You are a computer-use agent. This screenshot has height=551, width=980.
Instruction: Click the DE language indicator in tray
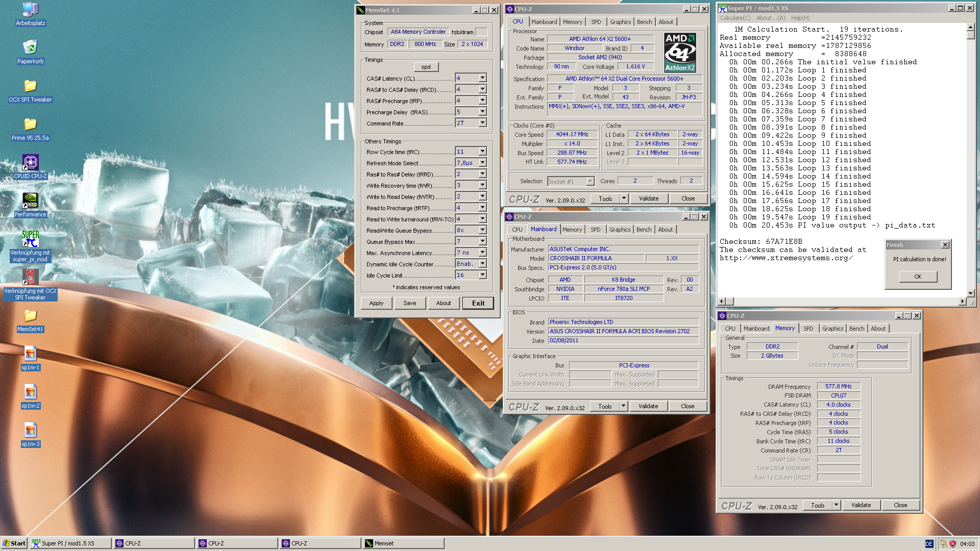(x=929, y=544)
